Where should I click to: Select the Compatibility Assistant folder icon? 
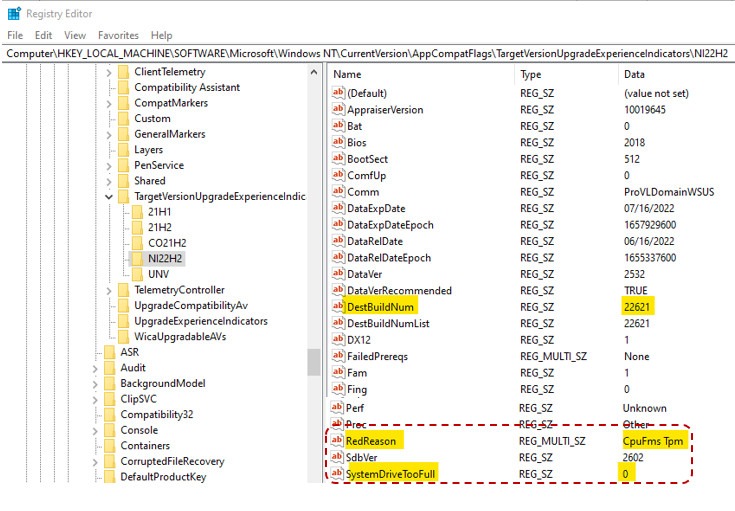123,87
